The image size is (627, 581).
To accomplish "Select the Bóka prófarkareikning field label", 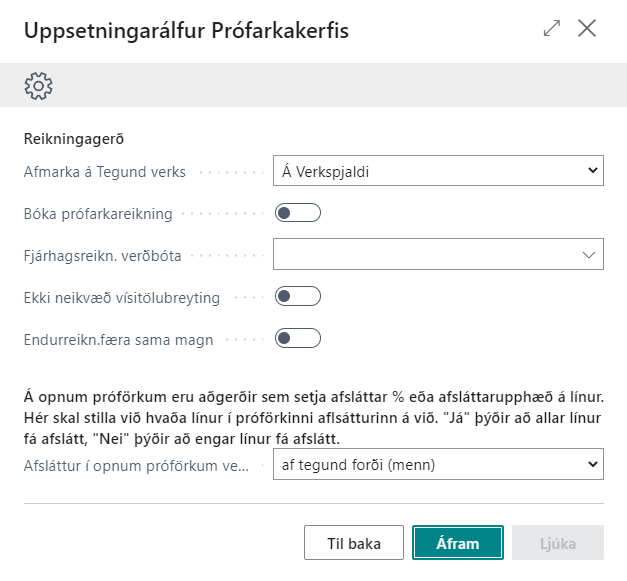I will tap(98, 213).
